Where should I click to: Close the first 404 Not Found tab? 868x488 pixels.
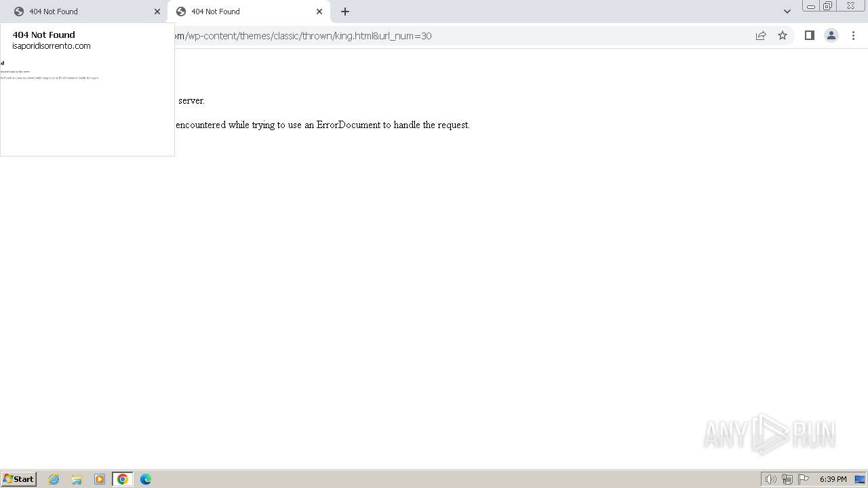point(157,12)
